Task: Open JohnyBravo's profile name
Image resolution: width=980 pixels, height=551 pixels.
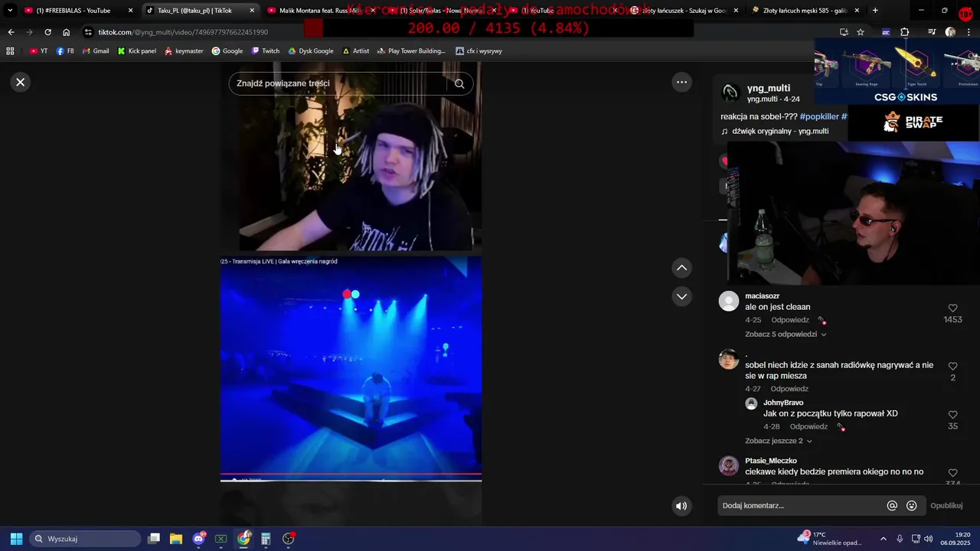Action: point(783,403)
